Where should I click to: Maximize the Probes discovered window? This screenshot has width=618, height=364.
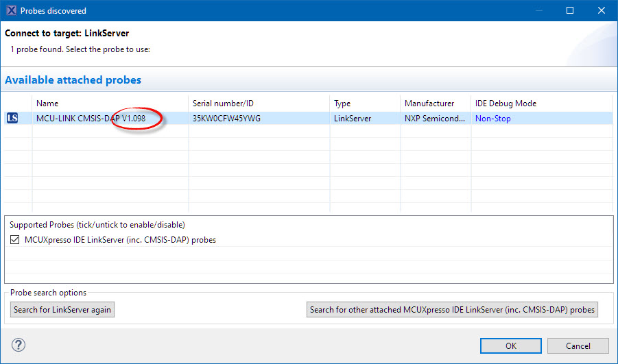point(570,11)
